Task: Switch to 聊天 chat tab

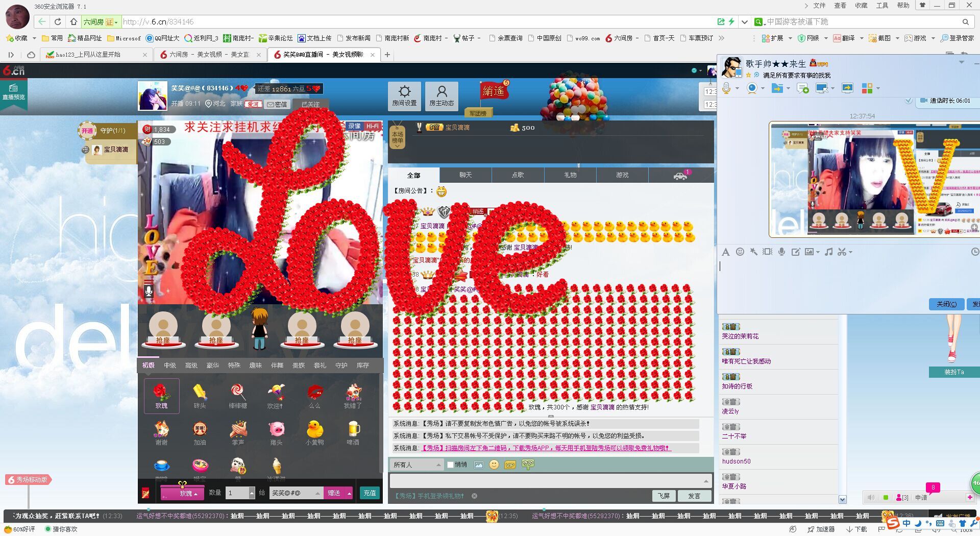Action: 465,175
